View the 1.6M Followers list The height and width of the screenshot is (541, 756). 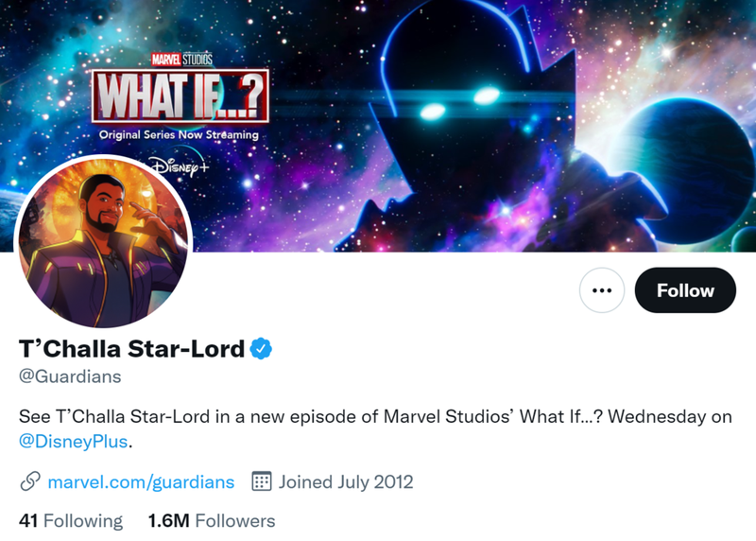click(212, 521)
